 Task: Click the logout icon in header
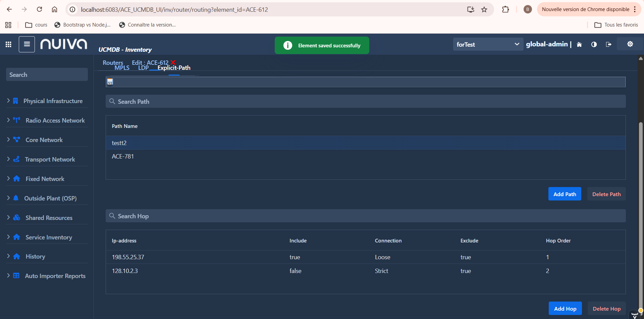pyautogui.click(x=608, y=44)
